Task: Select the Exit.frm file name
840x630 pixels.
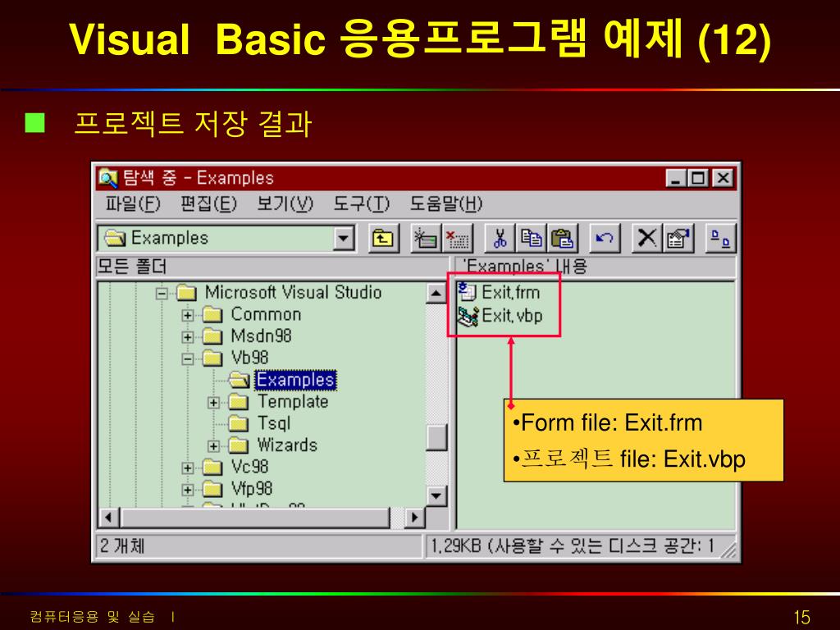Action: pyautogui.click(x=510, y=293)
